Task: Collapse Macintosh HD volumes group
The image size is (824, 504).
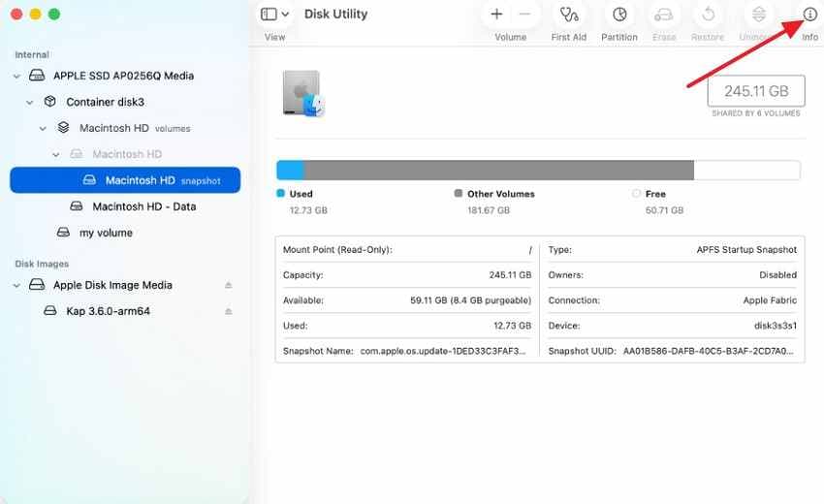Action: [43, 128]
